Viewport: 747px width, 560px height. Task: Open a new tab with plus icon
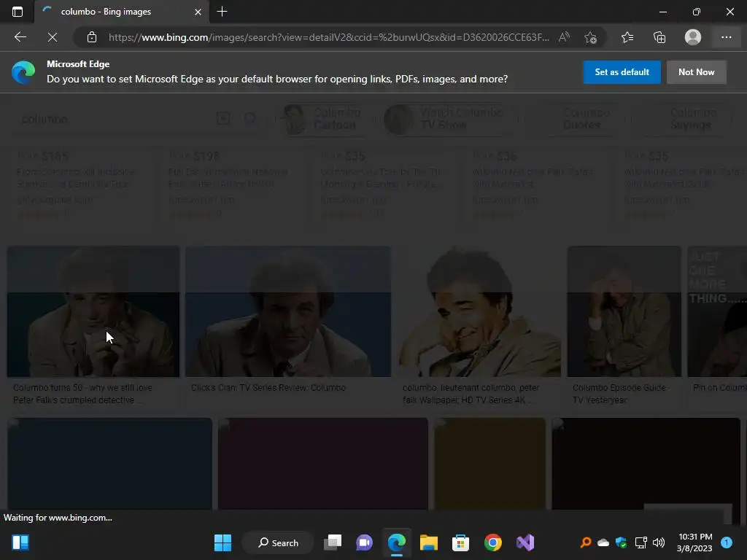coord(222,12)
